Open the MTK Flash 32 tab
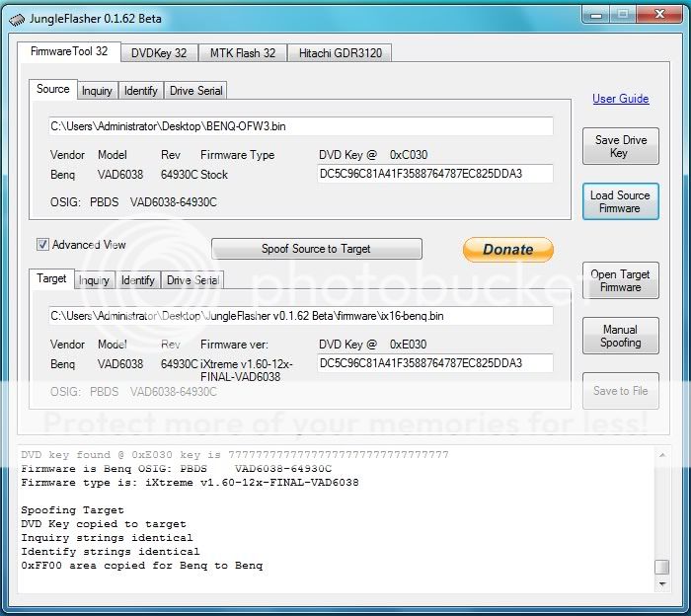The image size is (691, 616). tap(242, 53)
